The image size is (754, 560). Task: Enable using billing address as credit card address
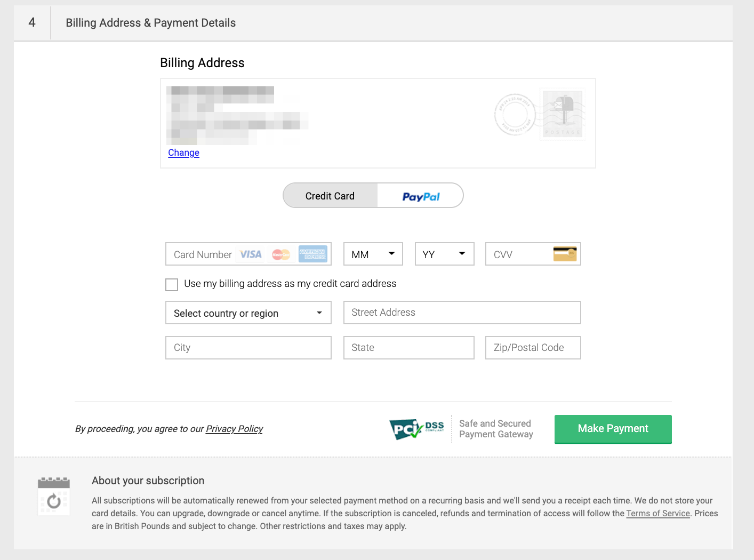pos(171,284)
